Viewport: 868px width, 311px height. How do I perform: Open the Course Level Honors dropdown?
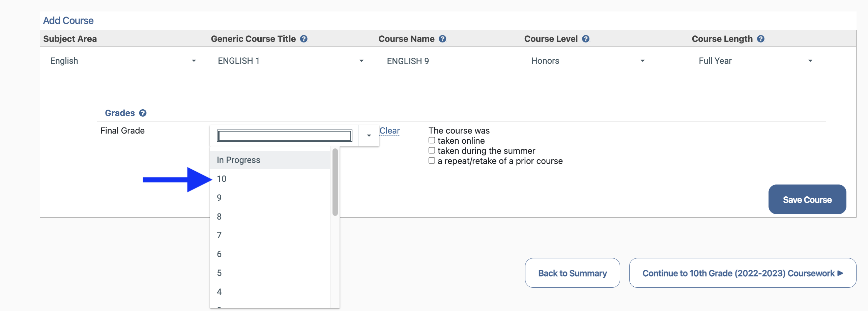[x=588, y=61]
